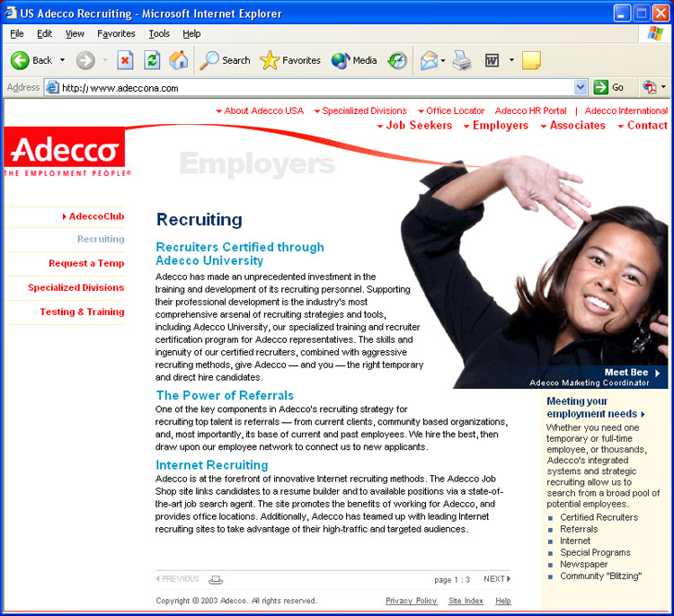The image size is (674, 616).
Task: Click the green Back arrow icon
Action: pyautogui.click(x=20, y=60)
